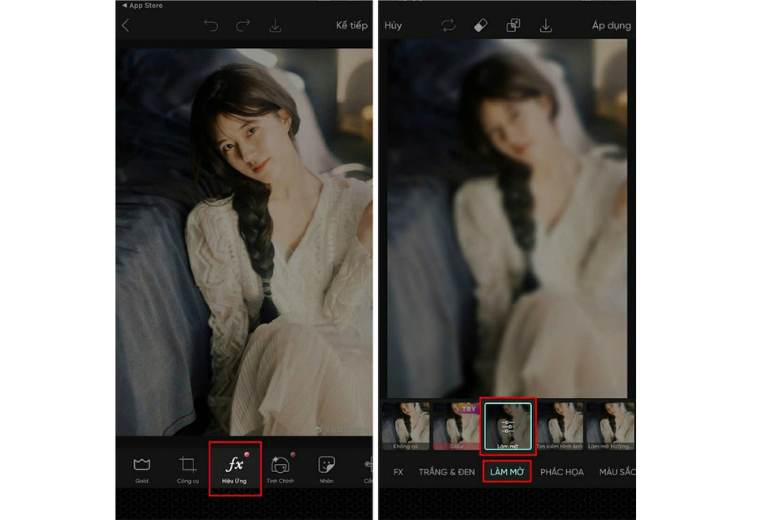Select the eraser tool icon
Screen dimensions: 780x520
pos(481,25)
